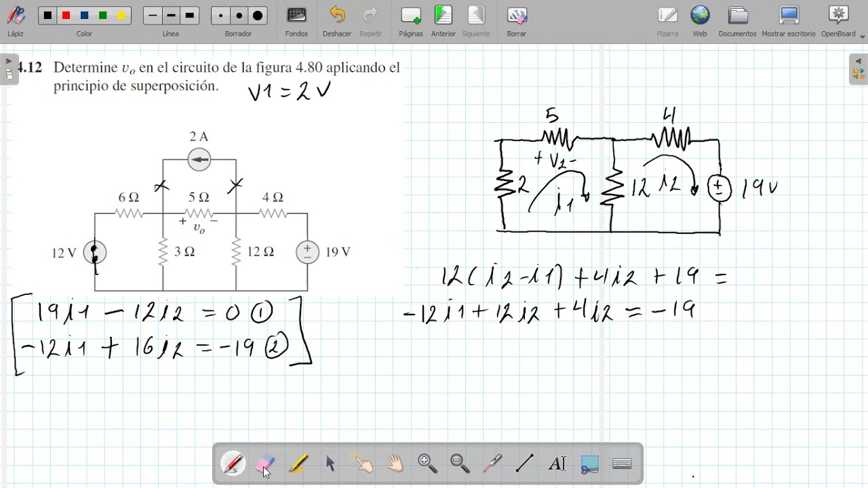Choose the arrow Selector tool
Screen dimensions: 868x488
tap(330, 464)
